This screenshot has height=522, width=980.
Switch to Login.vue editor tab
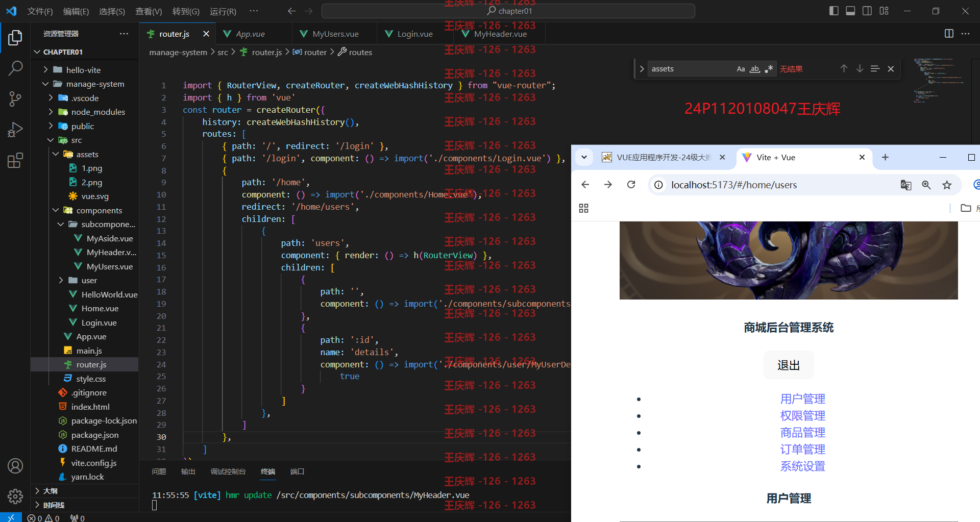coord(415,34)
